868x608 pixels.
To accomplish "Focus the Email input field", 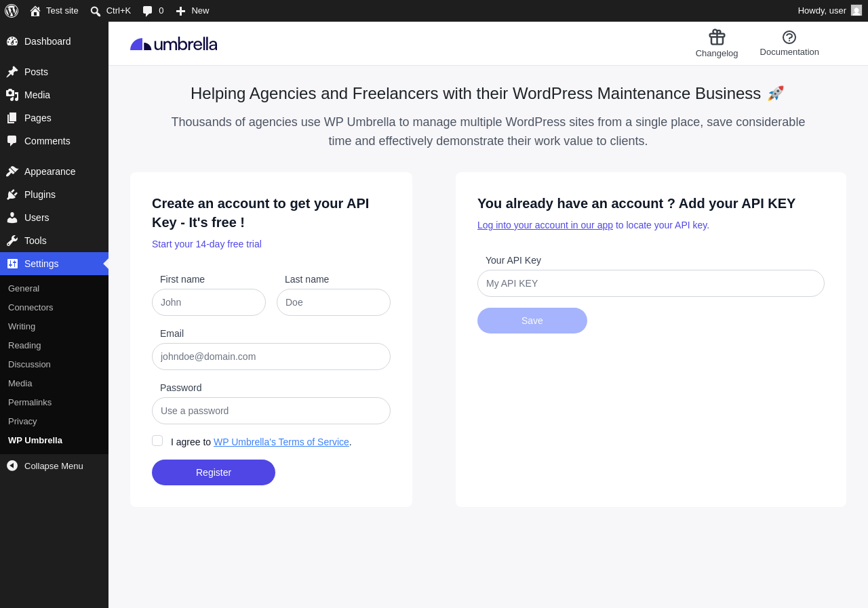I will click(x=271, y=357).
